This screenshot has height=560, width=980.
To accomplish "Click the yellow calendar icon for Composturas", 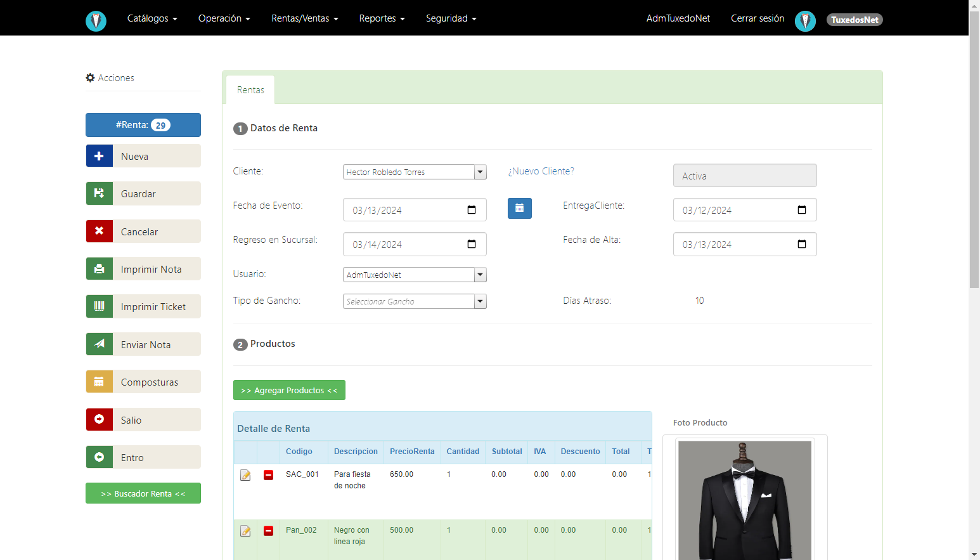I will pyautogui.click(x=100, y=382).
